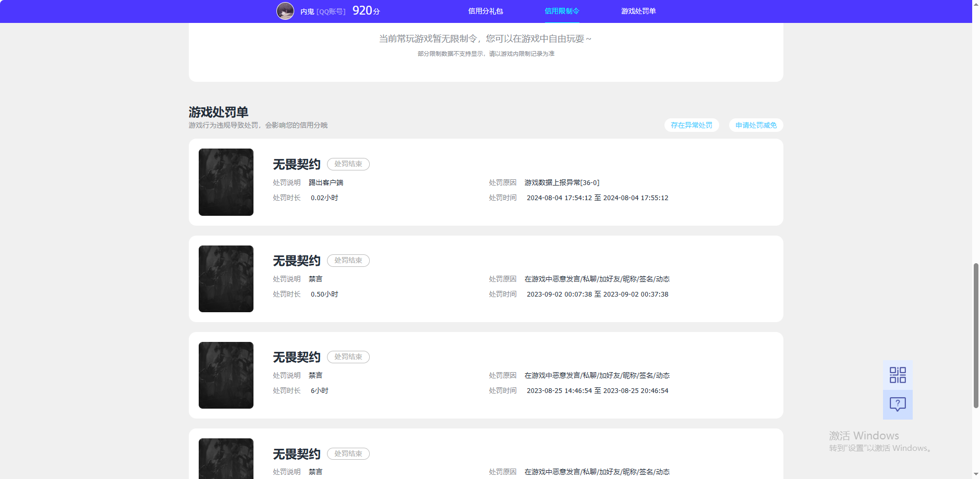Open the help question floating button

point(898,404)
